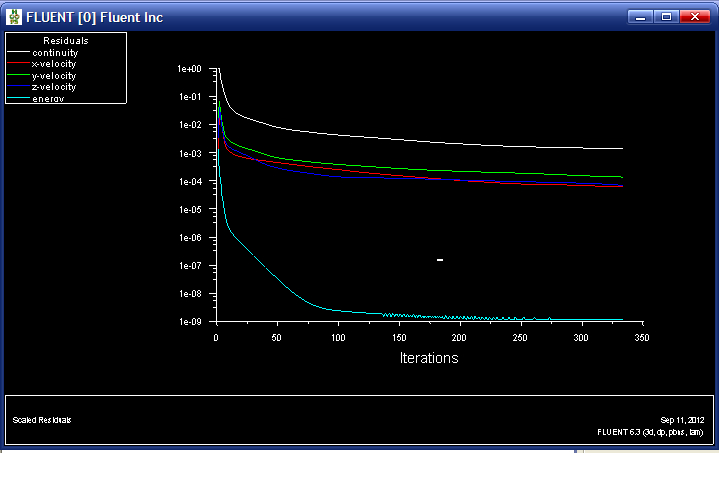Pick the y-velocity legend entry
The width and height of the screenshot is (719, 480).
(x=54, y=75)
